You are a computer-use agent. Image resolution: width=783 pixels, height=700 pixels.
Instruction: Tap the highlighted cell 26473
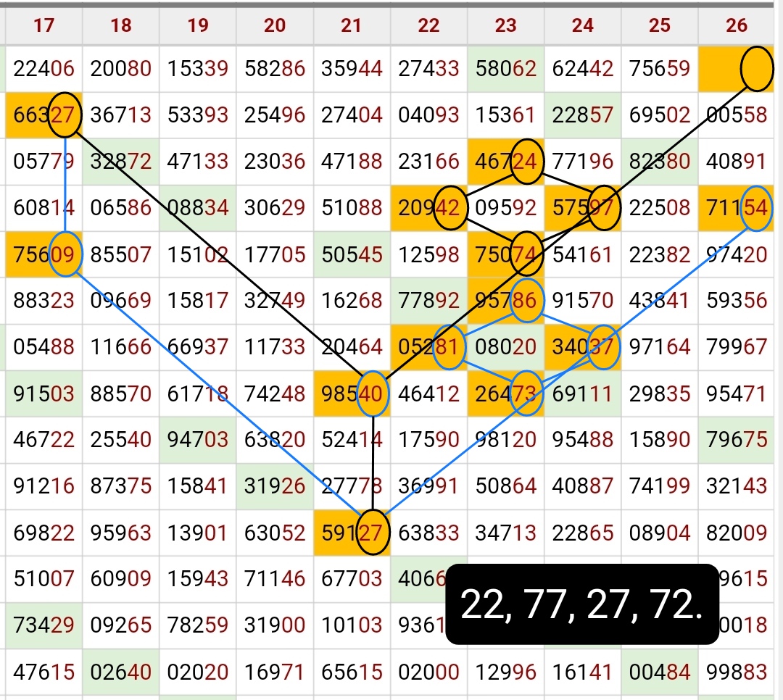click(506, 394)
